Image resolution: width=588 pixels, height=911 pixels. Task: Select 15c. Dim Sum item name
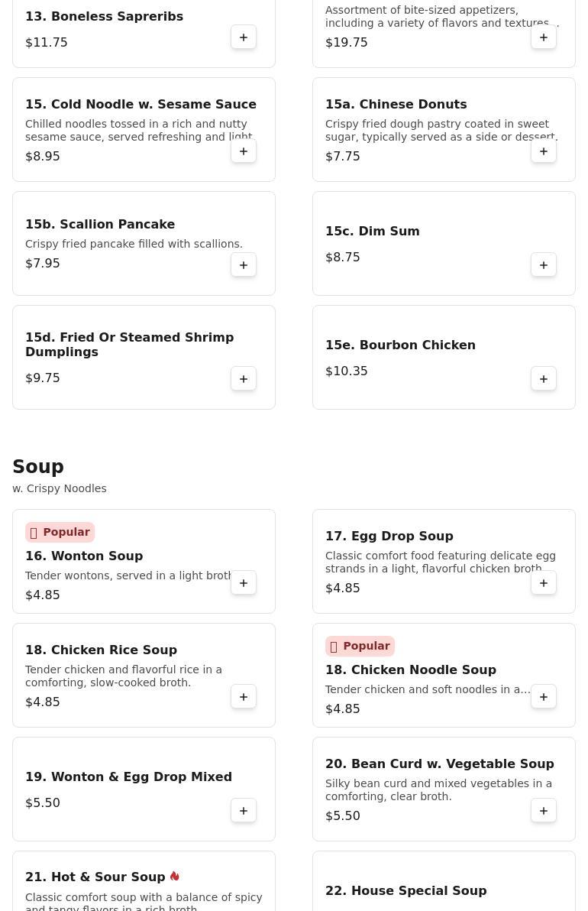(372, 232)
